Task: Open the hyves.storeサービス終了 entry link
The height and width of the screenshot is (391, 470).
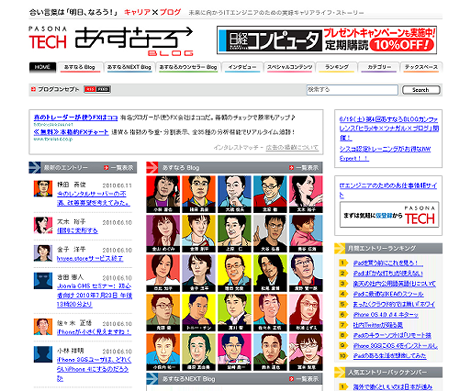Action: click(x=90, y=258)
